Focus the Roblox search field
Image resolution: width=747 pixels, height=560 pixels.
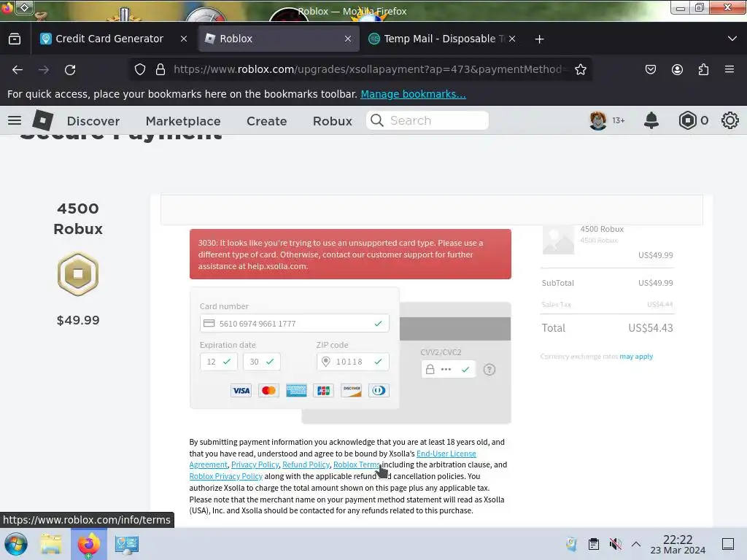(427, 120)
